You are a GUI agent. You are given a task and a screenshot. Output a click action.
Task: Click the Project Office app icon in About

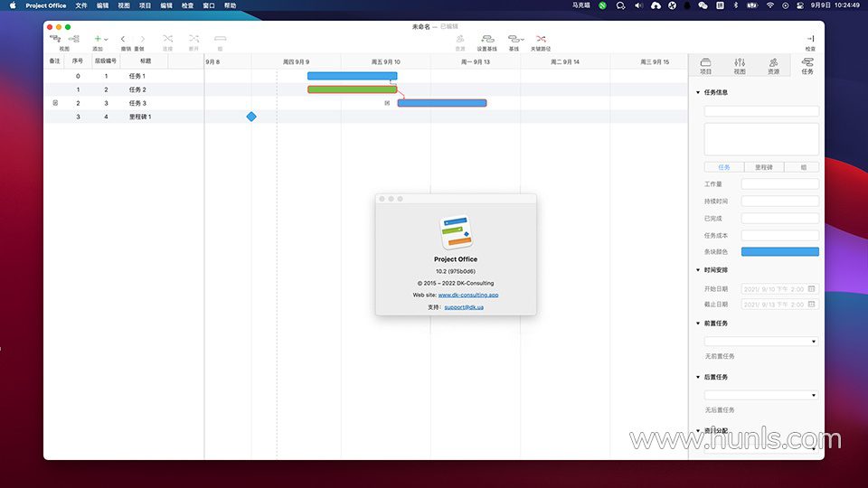click(x=456, y=232)
